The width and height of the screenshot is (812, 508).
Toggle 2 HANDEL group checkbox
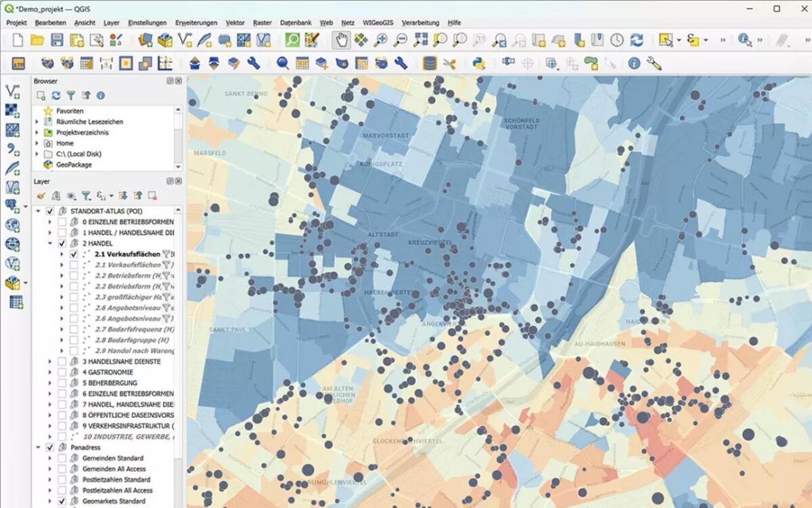tap(62, 243)
